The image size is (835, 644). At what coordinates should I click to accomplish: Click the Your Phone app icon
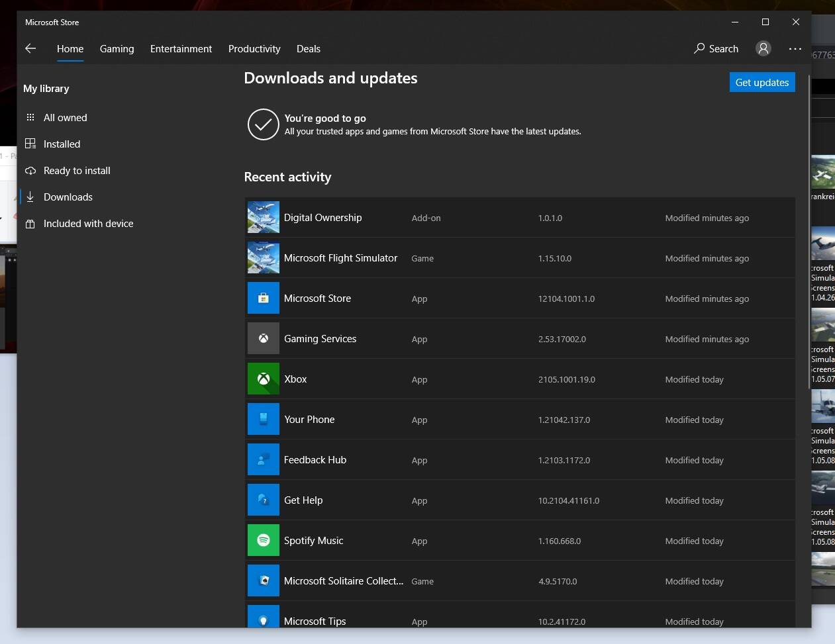(x=263, y=420)
